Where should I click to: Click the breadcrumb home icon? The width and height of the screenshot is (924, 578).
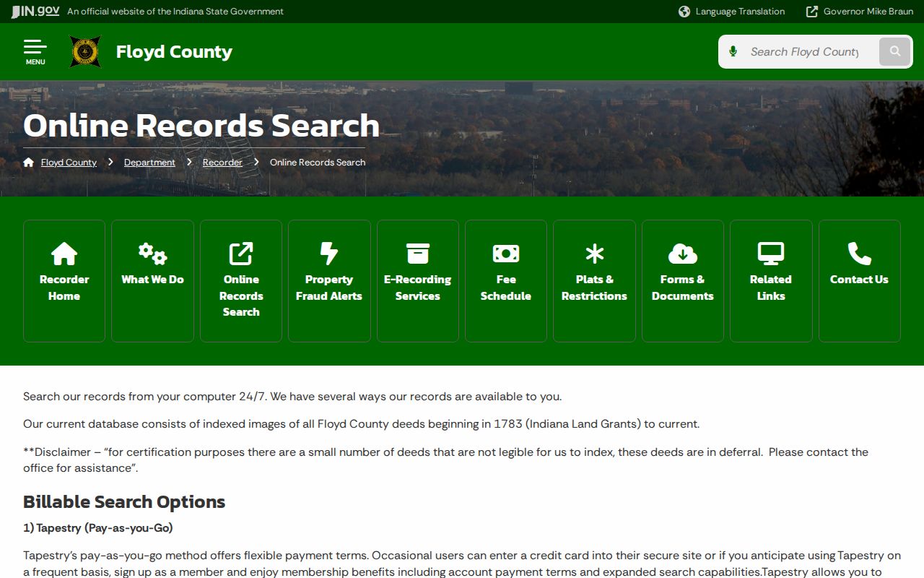29,162
